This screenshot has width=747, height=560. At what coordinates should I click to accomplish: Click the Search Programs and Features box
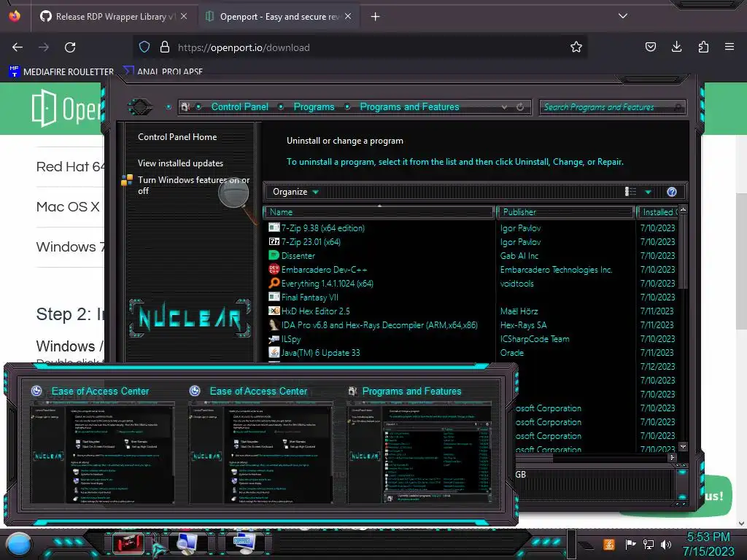point(613,107)
